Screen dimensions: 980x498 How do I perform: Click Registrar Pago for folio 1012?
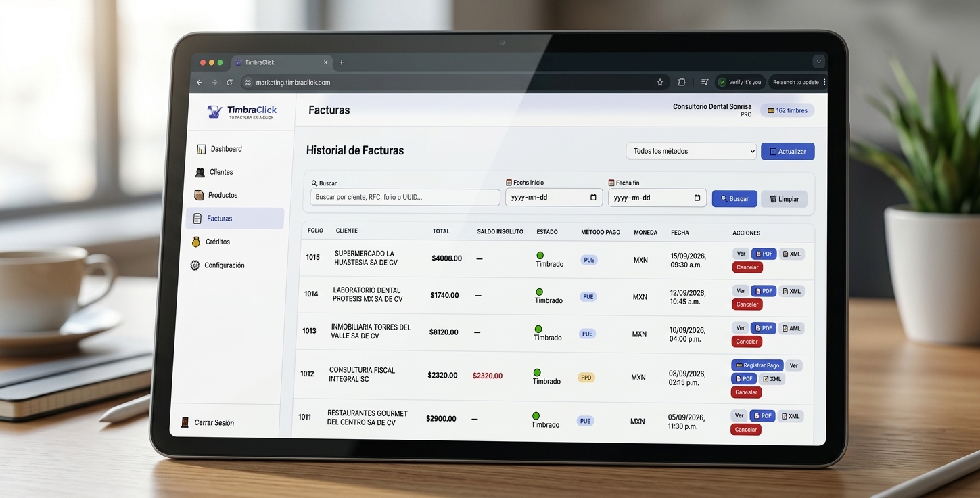(x=757, y=365)
